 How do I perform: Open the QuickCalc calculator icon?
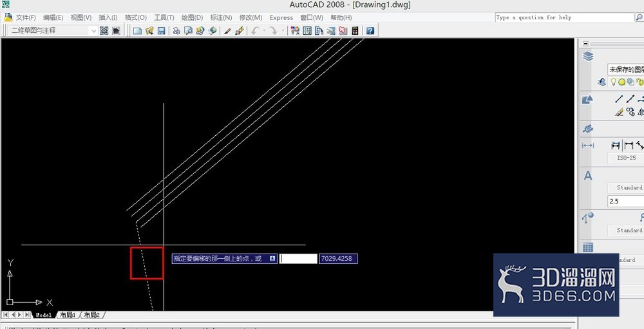pyautogui.click(x=355, y=31)
